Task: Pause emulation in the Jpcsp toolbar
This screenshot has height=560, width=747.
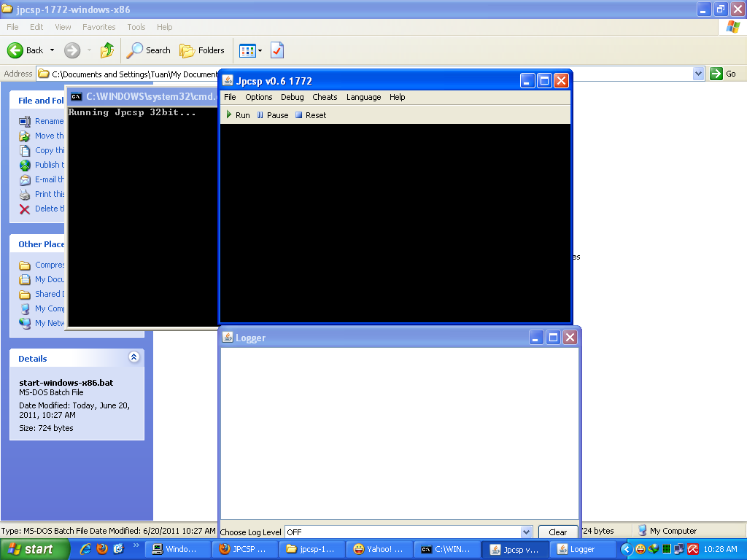Action: click(x=272, y=115)
